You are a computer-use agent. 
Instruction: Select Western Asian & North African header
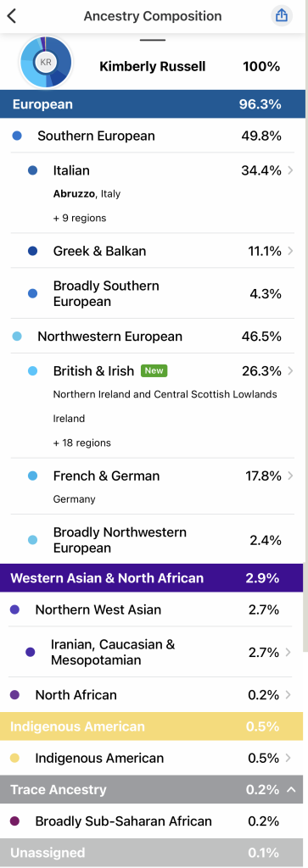point(152,578)
